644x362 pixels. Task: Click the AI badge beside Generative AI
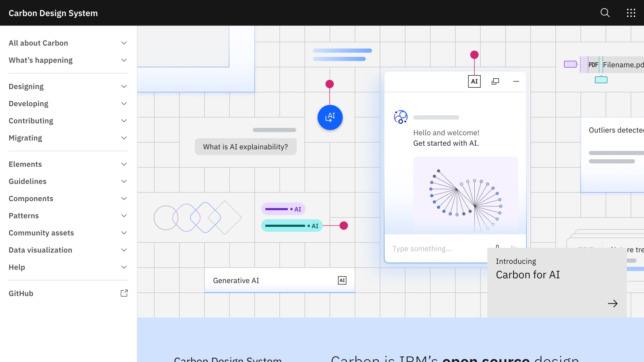click(x=342, y=280)
